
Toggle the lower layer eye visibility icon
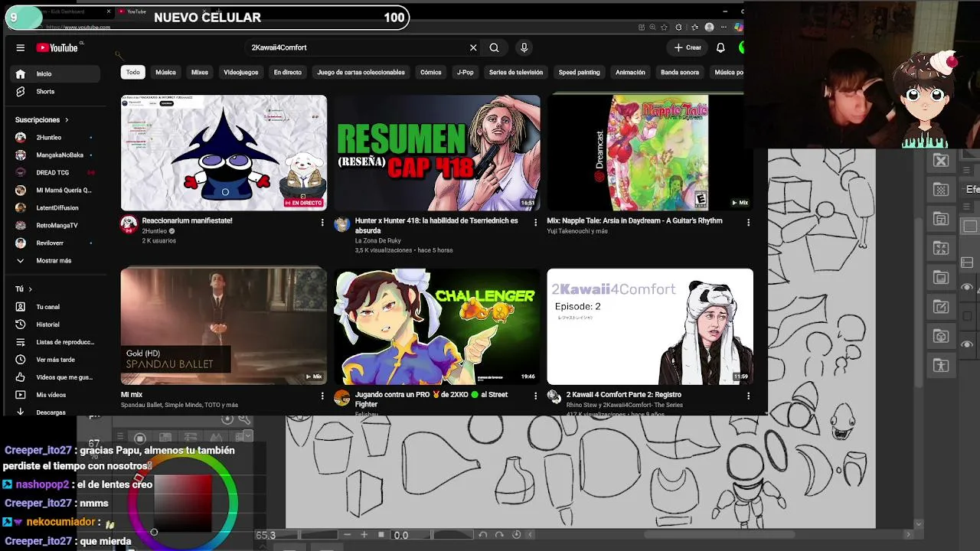(967, 344)
